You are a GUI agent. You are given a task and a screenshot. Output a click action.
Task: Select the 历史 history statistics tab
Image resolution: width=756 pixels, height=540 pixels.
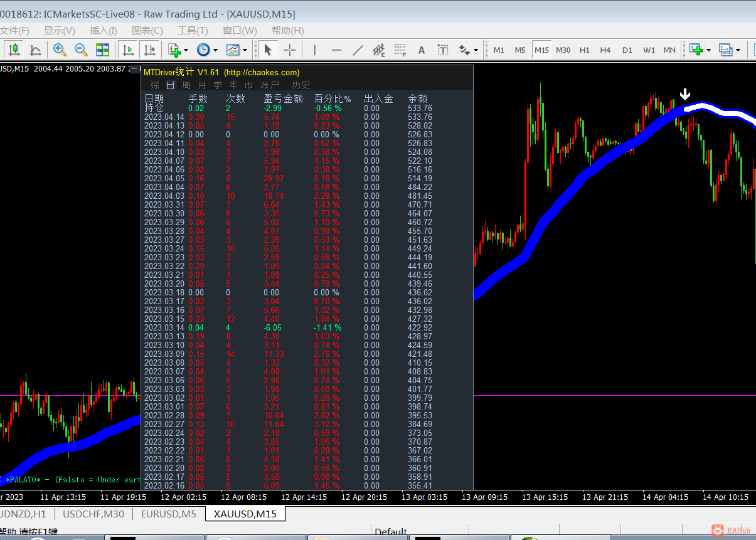point(301,85)
